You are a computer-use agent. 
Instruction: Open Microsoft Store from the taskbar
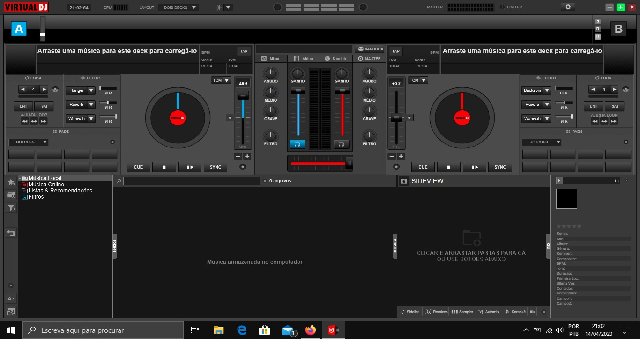point(264,330)
